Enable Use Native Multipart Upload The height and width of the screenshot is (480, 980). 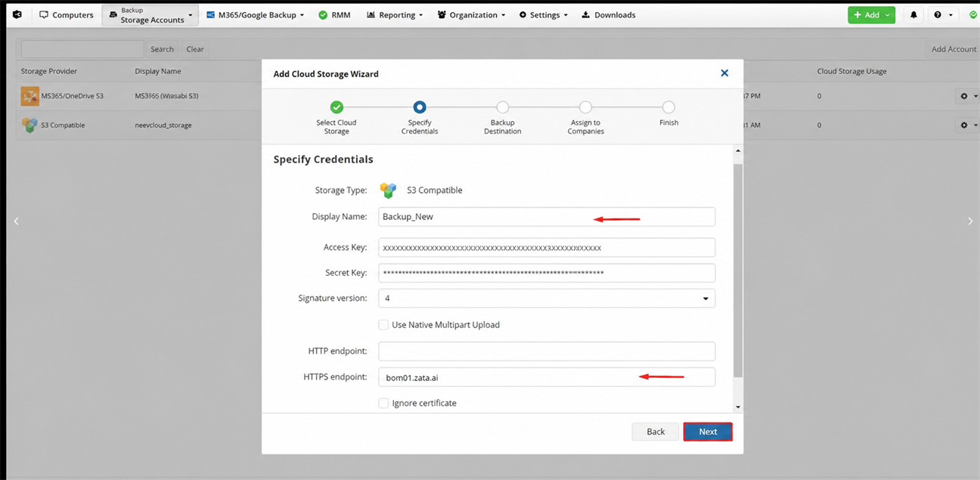point(383,325)
